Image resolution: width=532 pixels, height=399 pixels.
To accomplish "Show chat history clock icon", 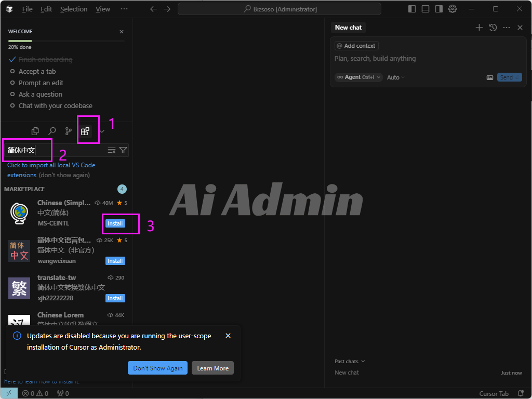I will pos(493,28).
